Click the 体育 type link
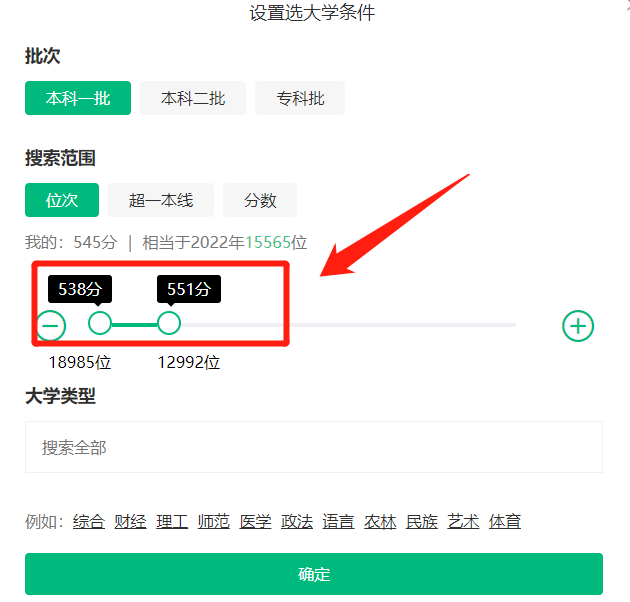Screen dimensions: 630x602 (505, 522)
